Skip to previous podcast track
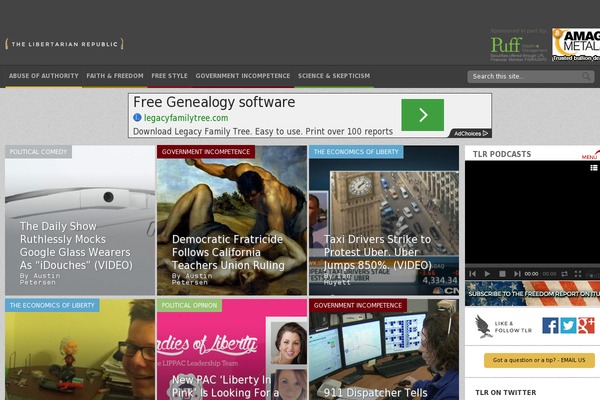The height and width of the screenshot is (400, 600). click(x=473, y=274)
